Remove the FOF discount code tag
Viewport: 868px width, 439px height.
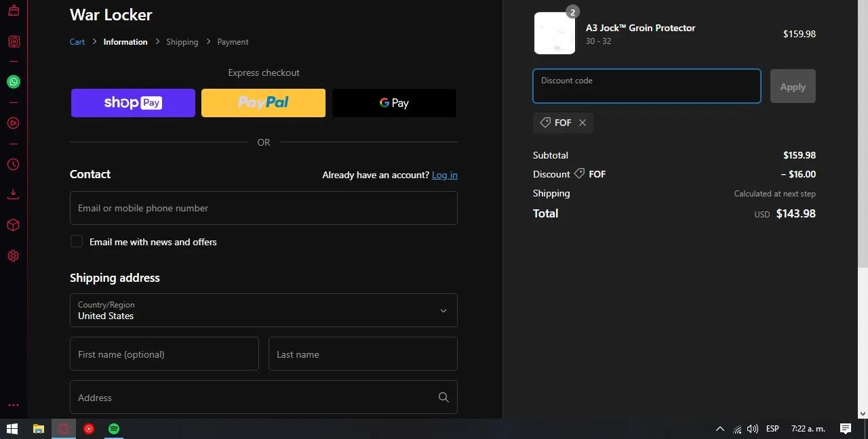tap(583, 123)
